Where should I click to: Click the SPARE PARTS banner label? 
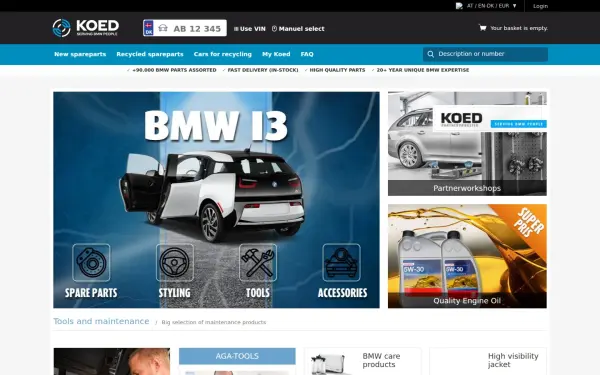point(91,293)
